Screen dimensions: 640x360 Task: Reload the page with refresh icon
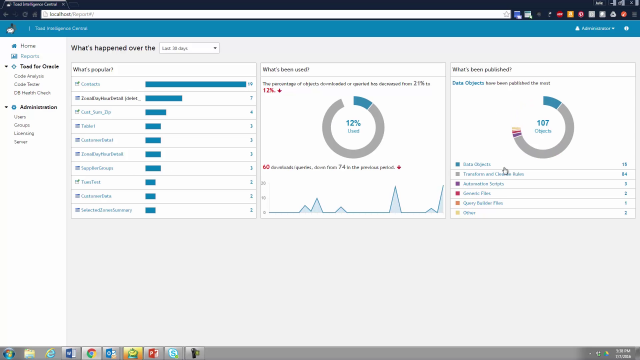25,14
